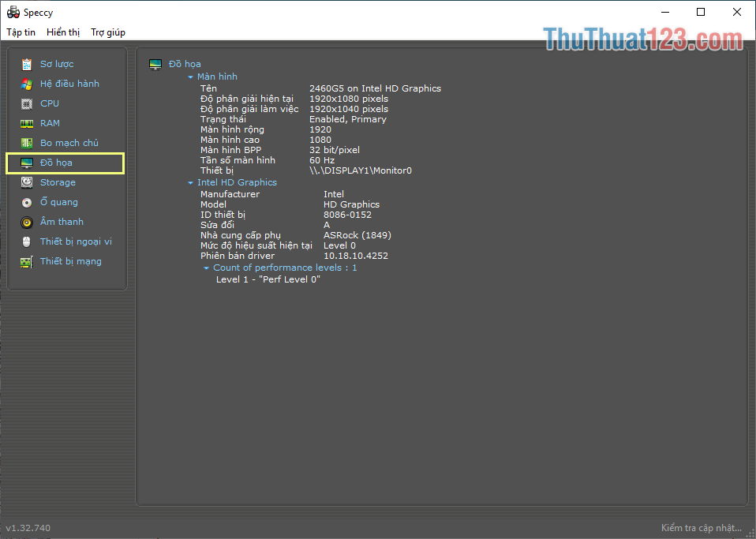
Task: Click the Âm thanh speaker icon
Action: pyautogui.click(x=27, y=223)
